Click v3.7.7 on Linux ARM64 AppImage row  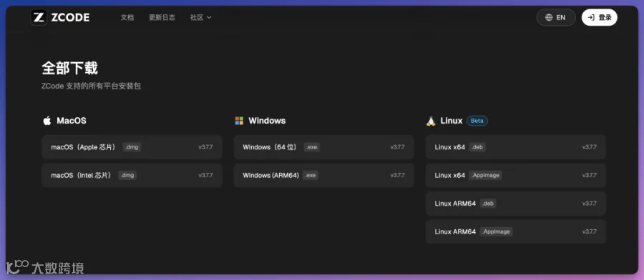point(590,231)
